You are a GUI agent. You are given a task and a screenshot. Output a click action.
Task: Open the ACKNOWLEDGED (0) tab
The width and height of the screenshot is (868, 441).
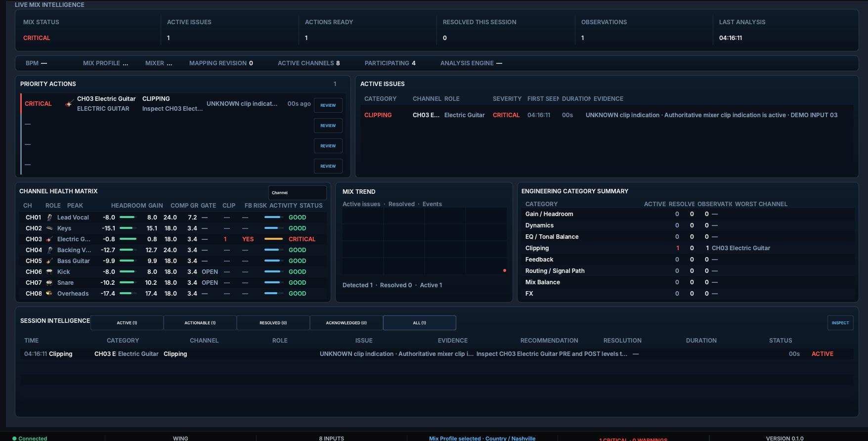[x=347, y=323]
